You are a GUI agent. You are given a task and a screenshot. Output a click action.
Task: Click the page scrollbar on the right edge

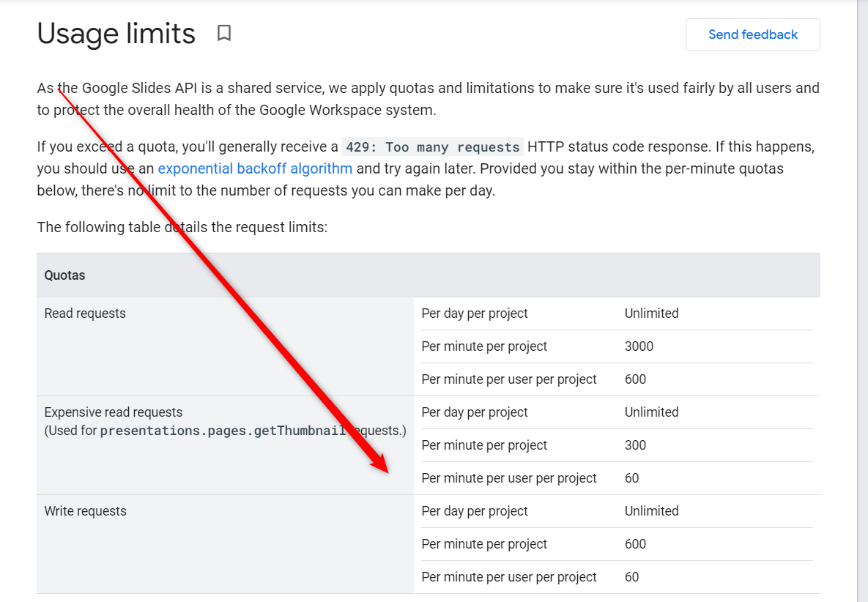click(x=863, y=301)
